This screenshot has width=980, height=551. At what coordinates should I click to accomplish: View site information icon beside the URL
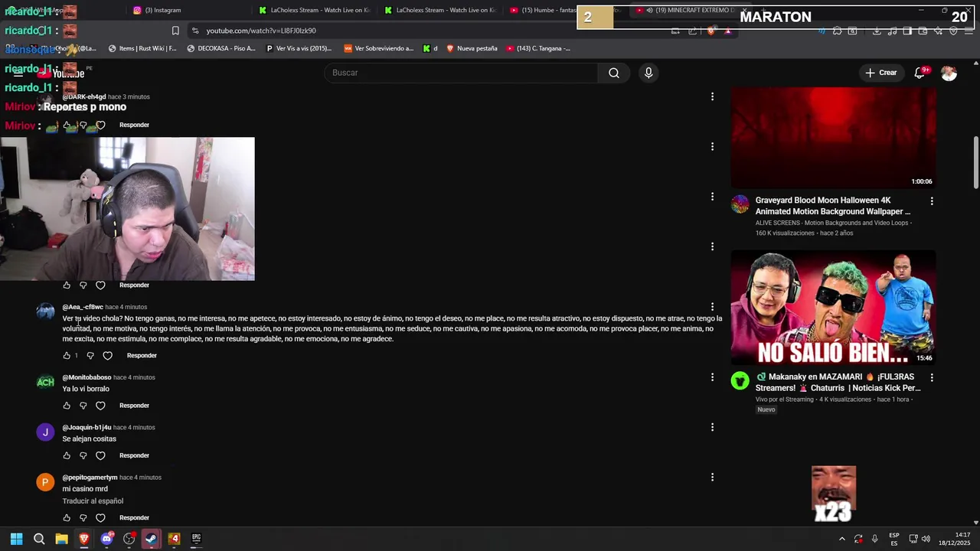pos(195,31)
